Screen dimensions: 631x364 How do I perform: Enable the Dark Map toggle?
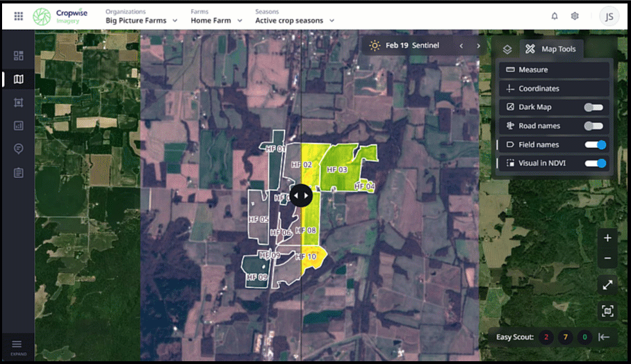(593, 108)
